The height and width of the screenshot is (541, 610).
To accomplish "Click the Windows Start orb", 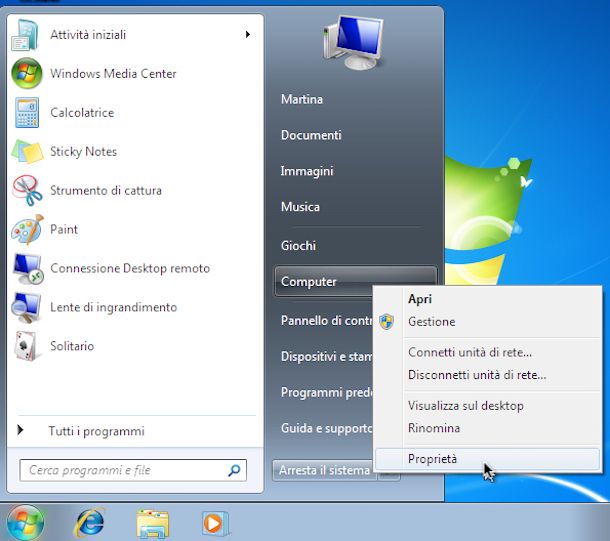I will pyautogui.click(x=26, y=523).
